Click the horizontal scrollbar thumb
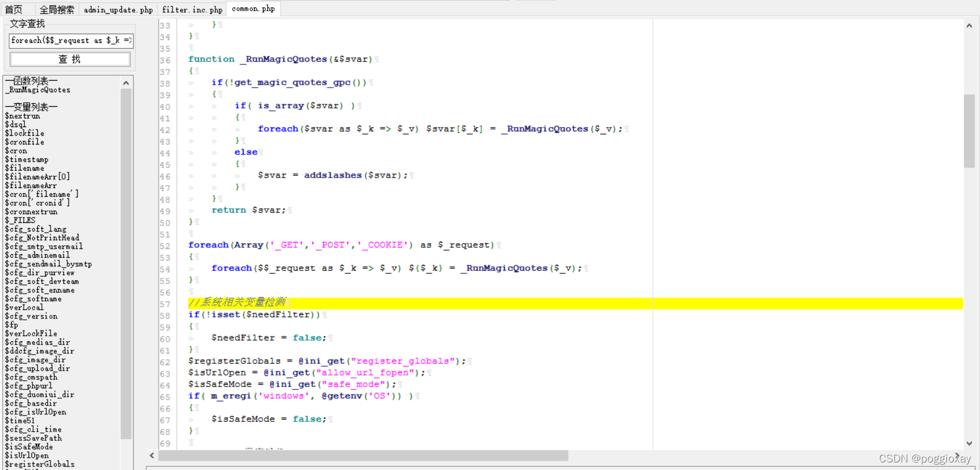The image size is (980, 470). point(363,455)
